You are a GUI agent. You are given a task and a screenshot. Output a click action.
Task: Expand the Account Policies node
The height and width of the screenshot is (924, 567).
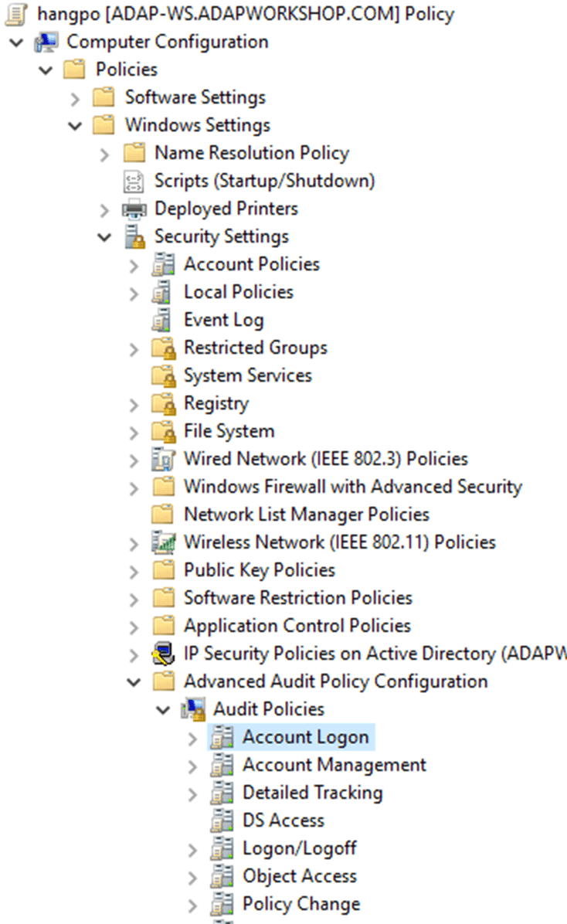[134, 266]
